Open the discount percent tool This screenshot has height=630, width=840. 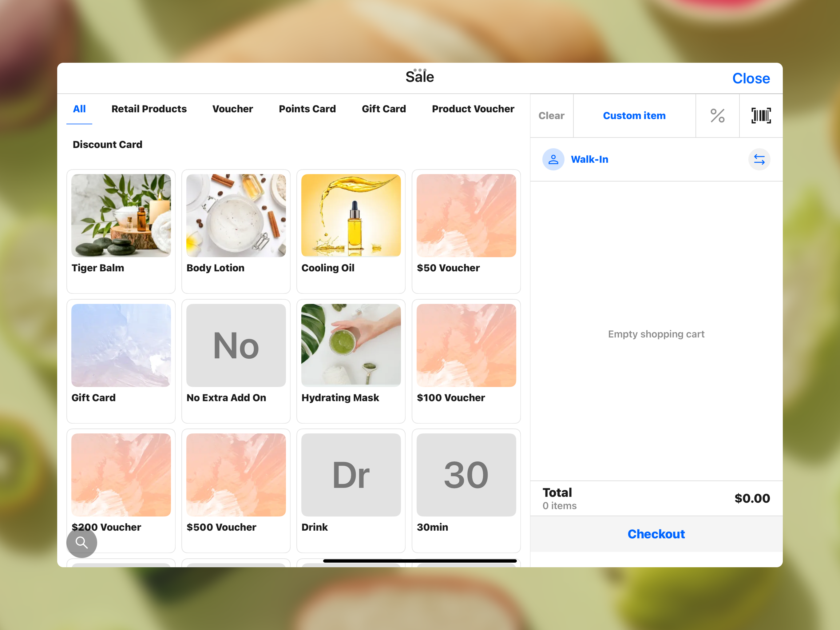717,116
